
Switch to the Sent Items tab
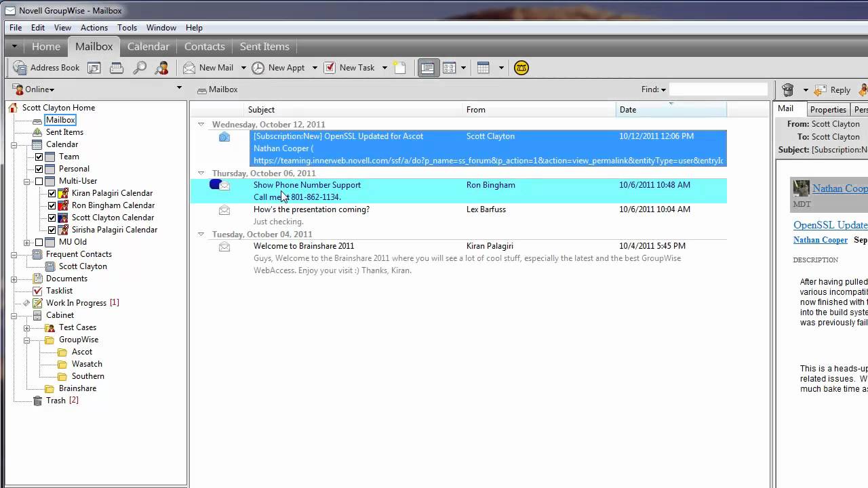[264, 47]
